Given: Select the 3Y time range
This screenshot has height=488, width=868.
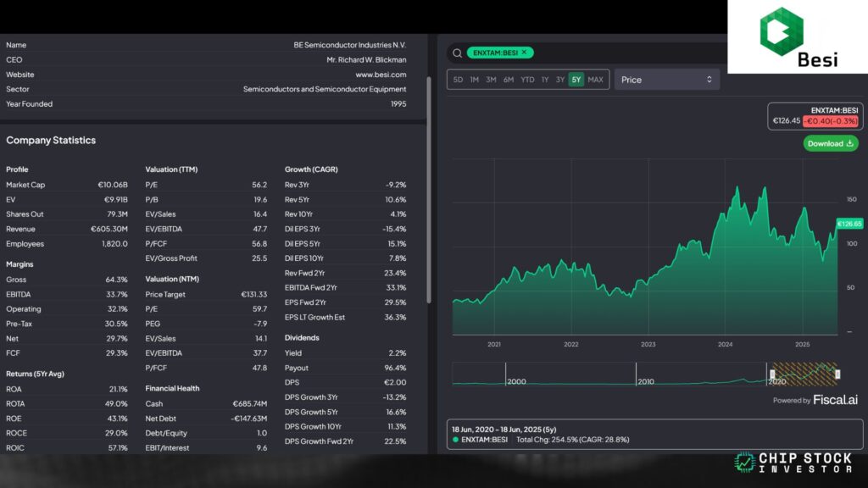Looking at the screenshot, I should [560, 80].
